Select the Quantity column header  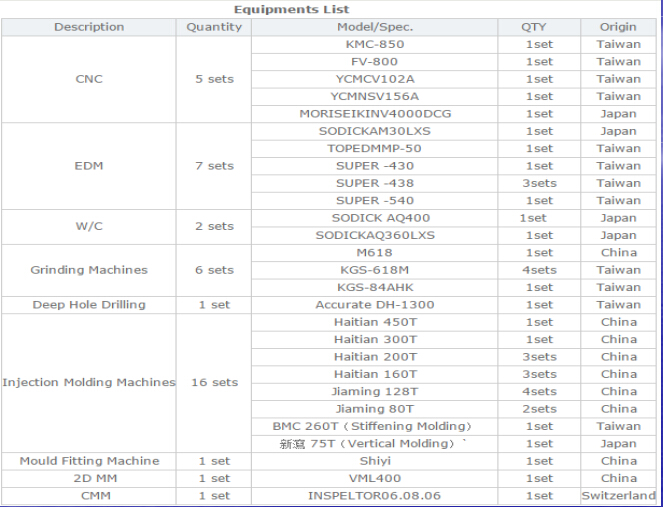pyautogui.click(x=214, y=27)
